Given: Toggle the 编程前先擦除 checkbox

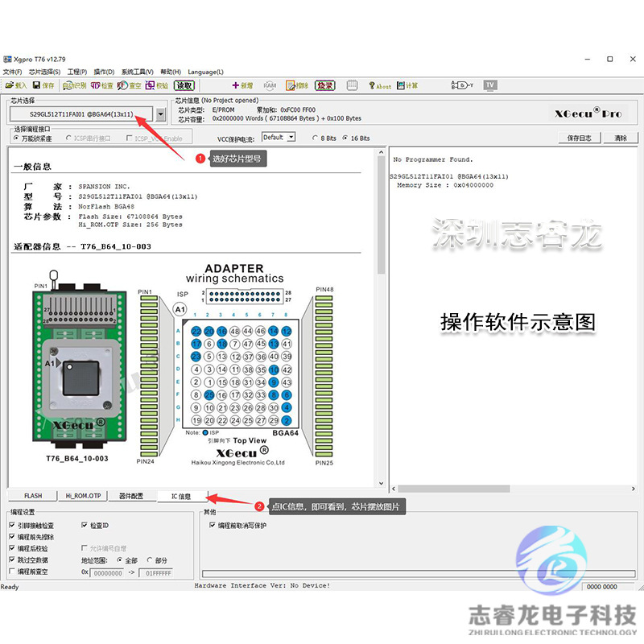Looking at the screenshot, I should tap(12, 536).
